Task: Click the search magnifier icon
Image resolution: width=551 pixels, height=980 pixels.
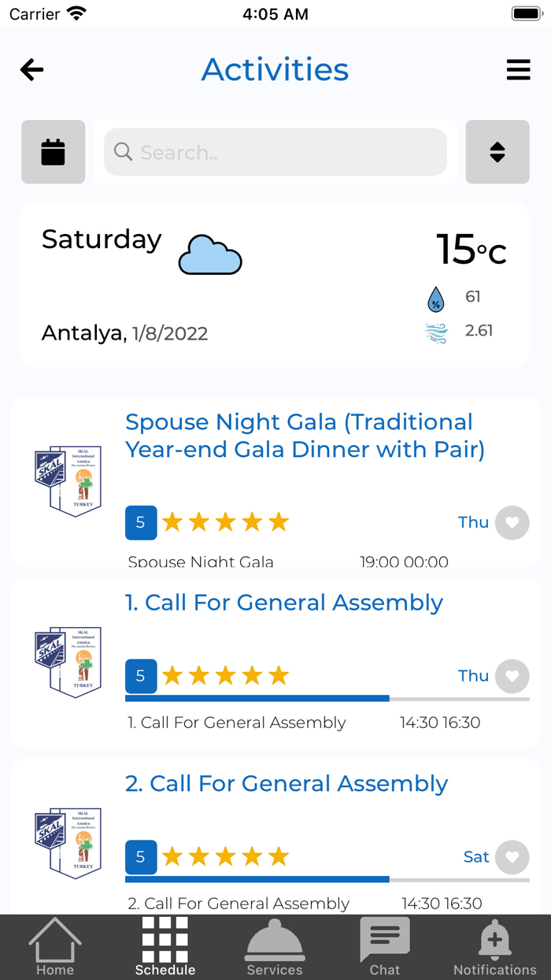Action: 124,152
